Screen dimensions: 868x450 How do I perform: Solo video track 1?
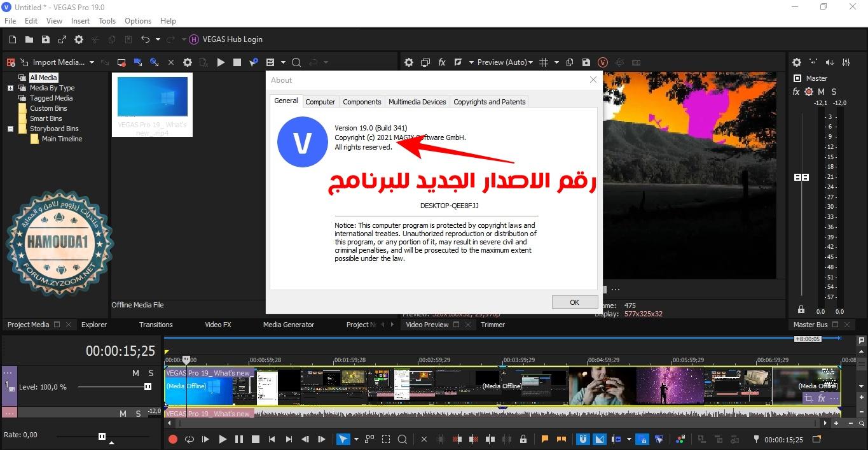[x=151, y=373]
